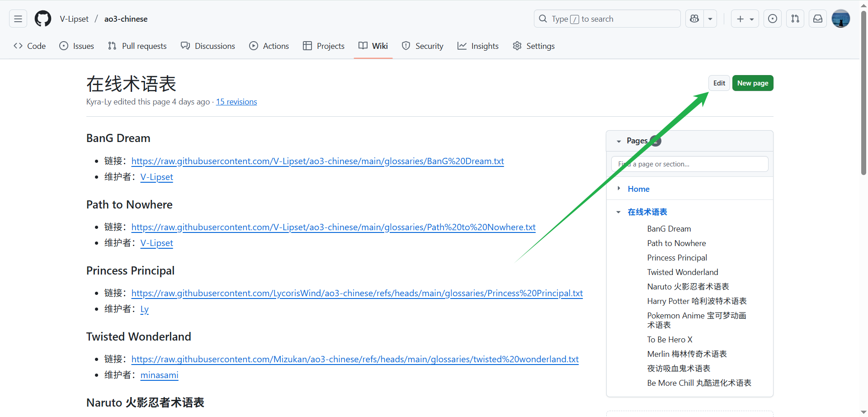Viewport: 868px width, 417px height.
Task: Open the Settings repository tab
Action: (534, 46)
